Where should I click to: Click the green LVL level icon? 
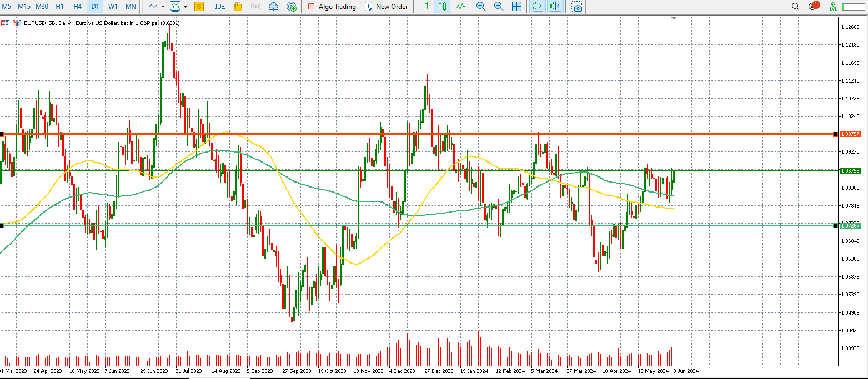pos(833,7)
